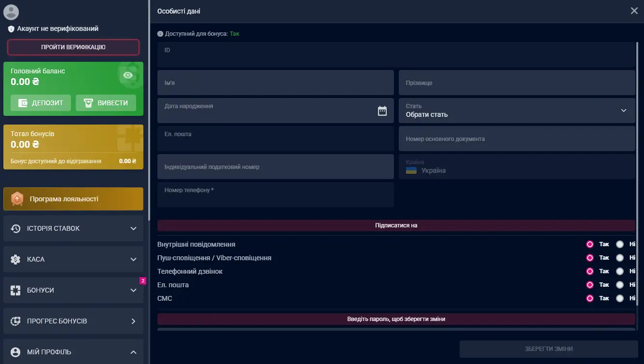Open the Прогрес бонусів menu item
Screen dimensions: 644x364
point(73,321)
